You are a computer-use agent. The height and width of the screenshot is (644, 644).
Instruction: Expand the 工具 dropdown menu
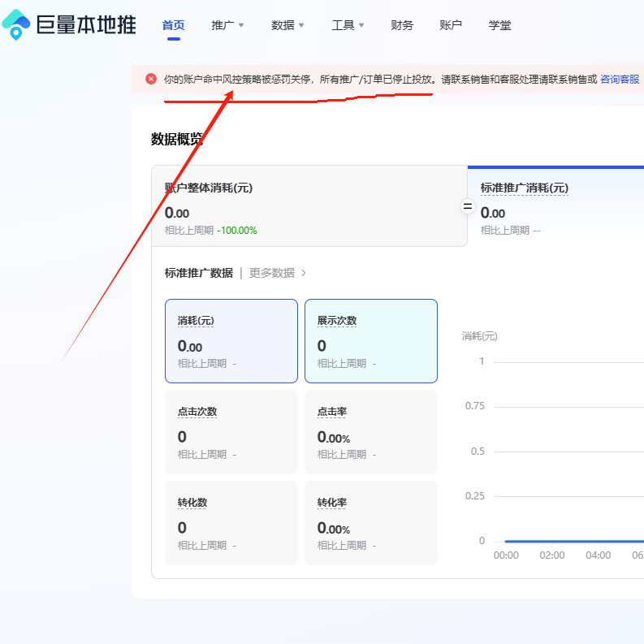tap(348, 25)
